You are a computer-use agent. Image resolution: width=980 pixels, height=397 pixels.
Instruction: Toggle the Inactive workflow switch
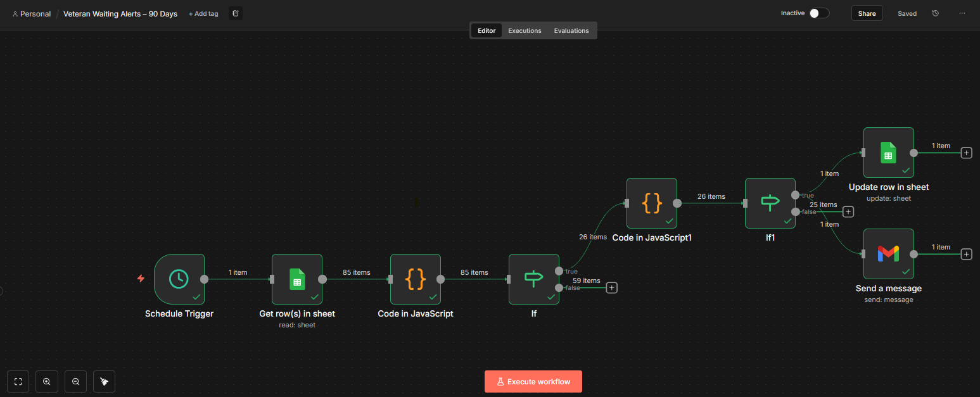pos(818,13)
